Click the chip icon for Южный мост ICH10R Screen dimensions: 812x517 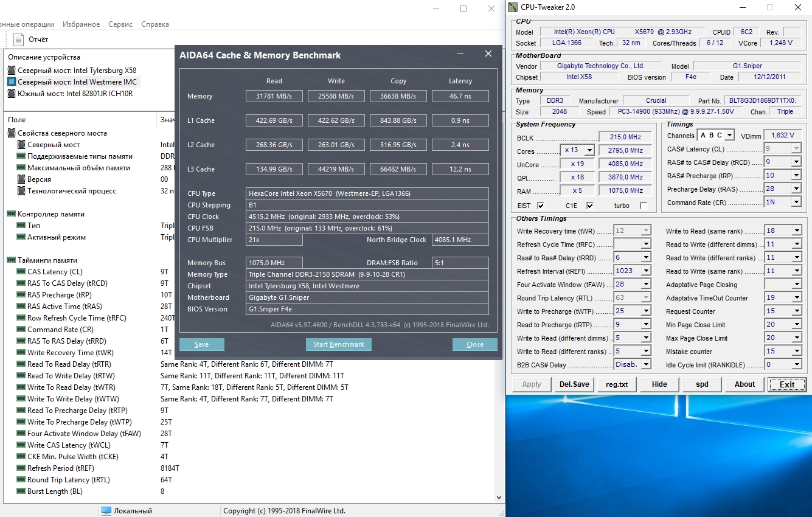pyautogui.click(x=12, y=93)
